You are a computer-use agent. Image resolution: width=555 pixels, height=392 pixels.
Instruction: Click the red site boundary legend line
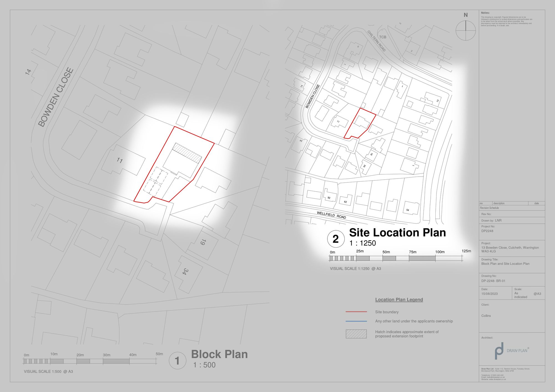click(356, 312)
